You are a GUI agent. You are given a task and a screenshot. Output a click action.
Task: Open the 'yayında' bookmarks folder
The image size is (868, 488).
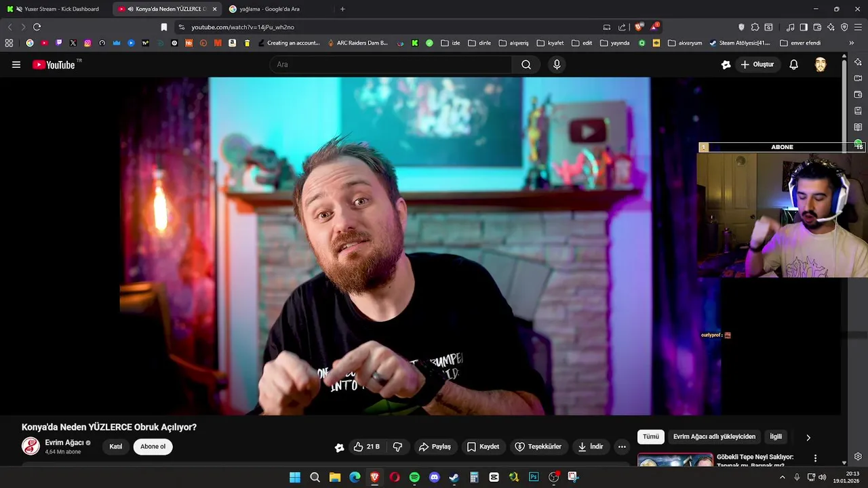click(x=614, y=43)
